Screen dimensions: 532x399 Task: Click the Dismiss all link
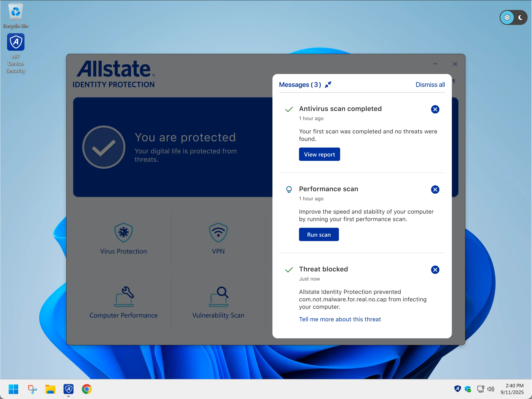pyautogui.click(x=430, y=85)
